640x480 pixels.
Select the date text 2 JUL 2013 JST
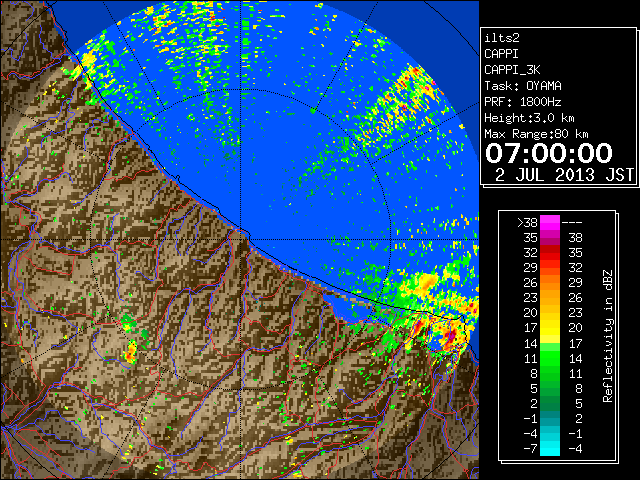[x=564, y=175]
